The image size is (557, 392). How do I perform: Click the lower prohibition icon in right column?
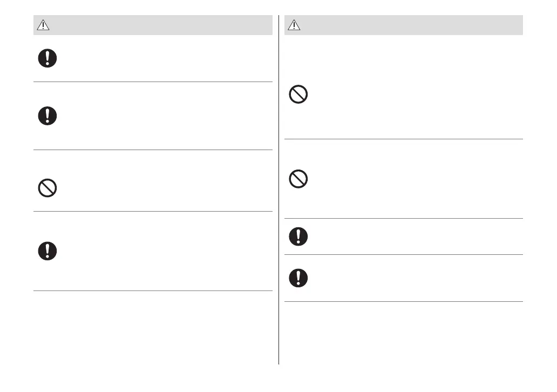coord(298,179)
